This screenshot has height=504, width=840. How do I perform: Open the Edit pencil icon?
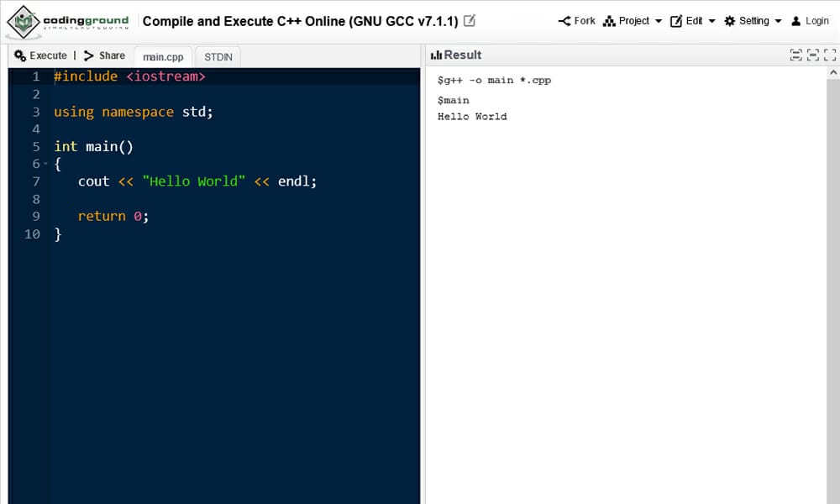[676, 20]
